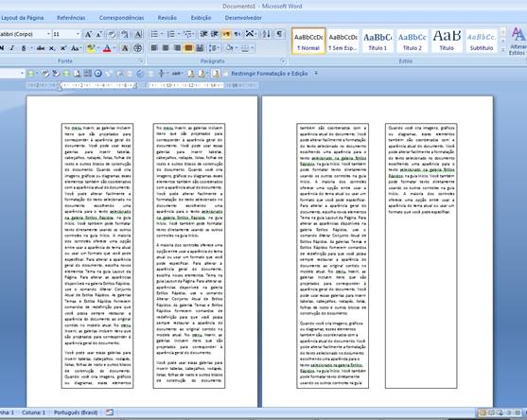Click the distributed alignment icon

click(x=200, y=48)
